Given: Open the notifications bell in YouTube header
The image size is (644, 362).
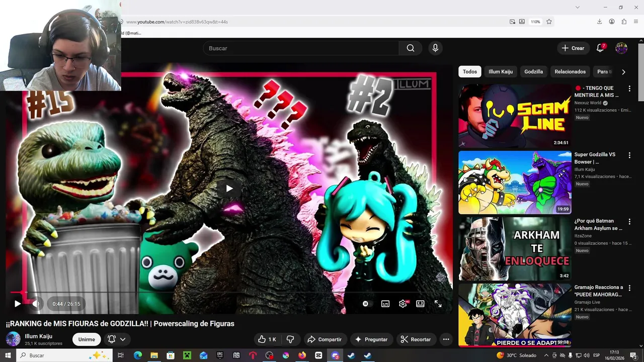Looking at the screenshot, I should click(600, 48).
